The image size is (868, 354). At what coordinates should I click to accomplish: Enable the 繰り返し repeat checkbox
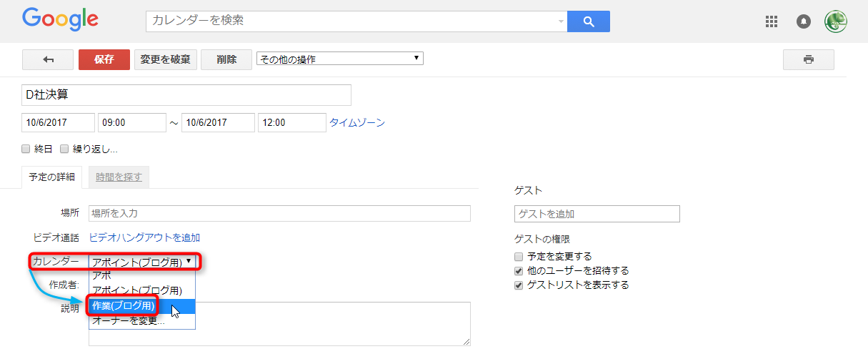pos(64,149)
